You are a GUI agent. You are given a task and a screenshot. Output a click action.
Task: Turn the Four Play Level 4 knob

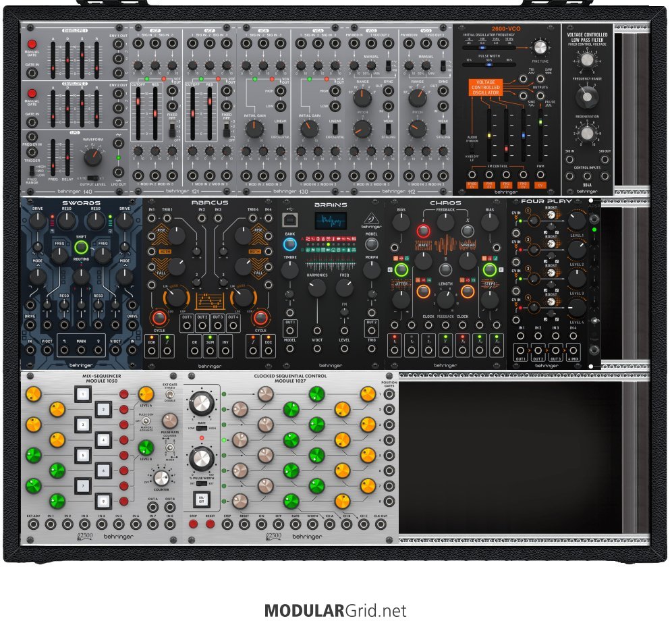(577, 307)
